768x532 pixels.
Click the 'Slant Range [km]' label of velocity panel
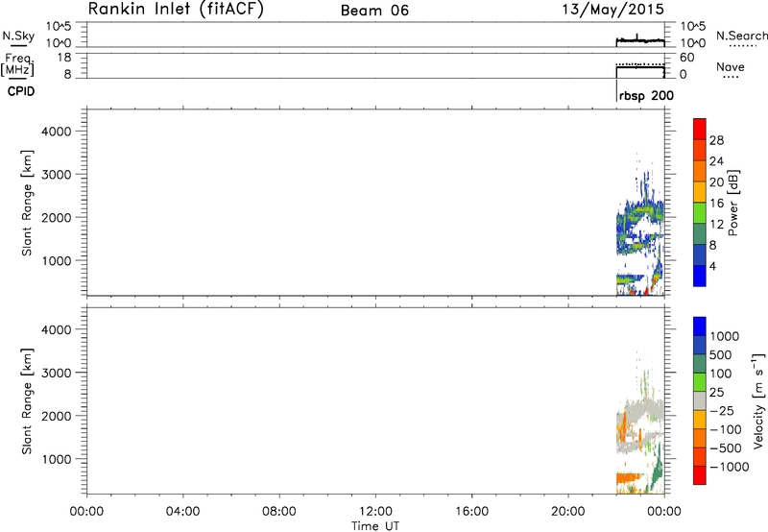27,401
